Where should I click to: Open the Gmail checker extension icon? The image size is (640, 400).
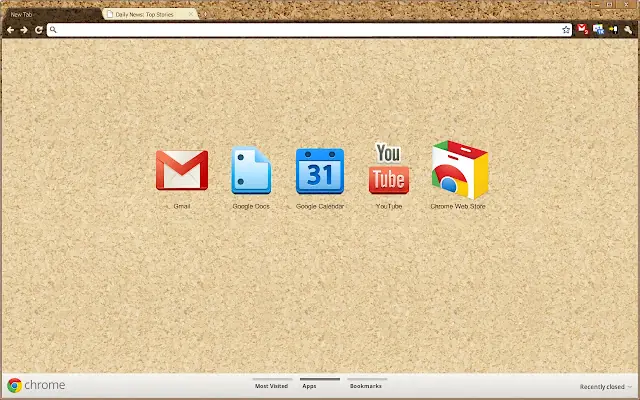(582, 29)
